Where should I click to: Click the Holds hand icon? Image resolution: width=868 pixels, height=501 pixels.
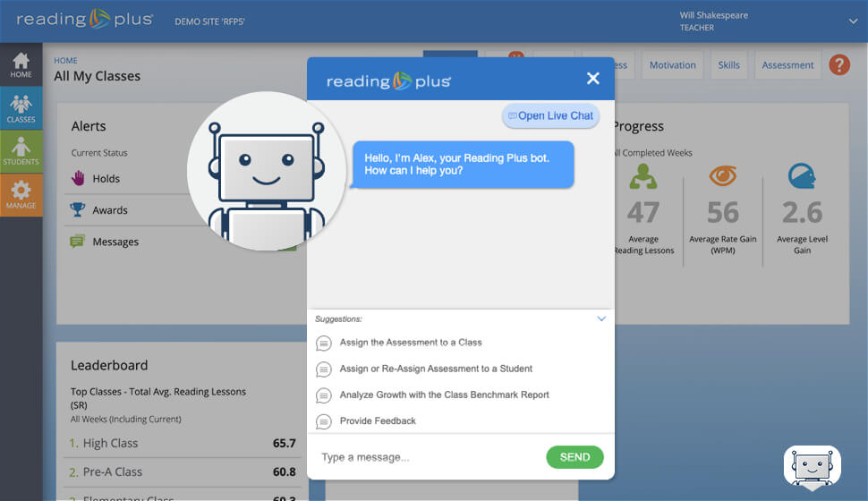coord(78,178)
